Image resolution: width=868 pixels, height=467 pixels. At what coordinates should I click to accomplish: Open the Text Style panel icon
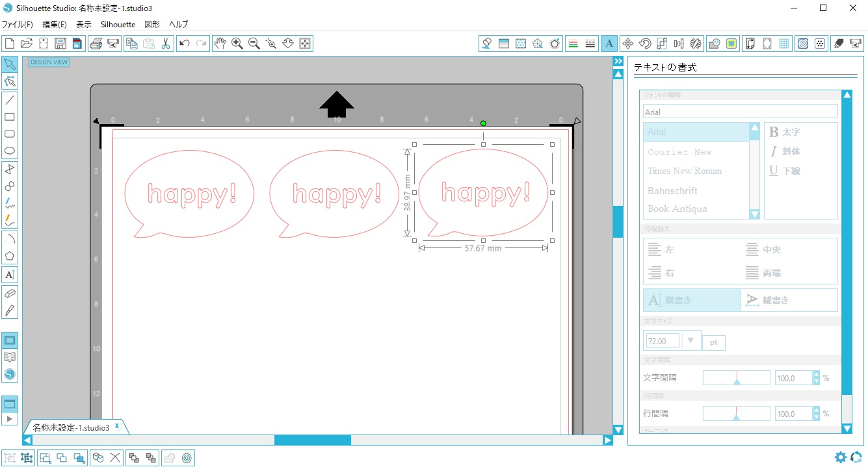[x=609, y=44]
